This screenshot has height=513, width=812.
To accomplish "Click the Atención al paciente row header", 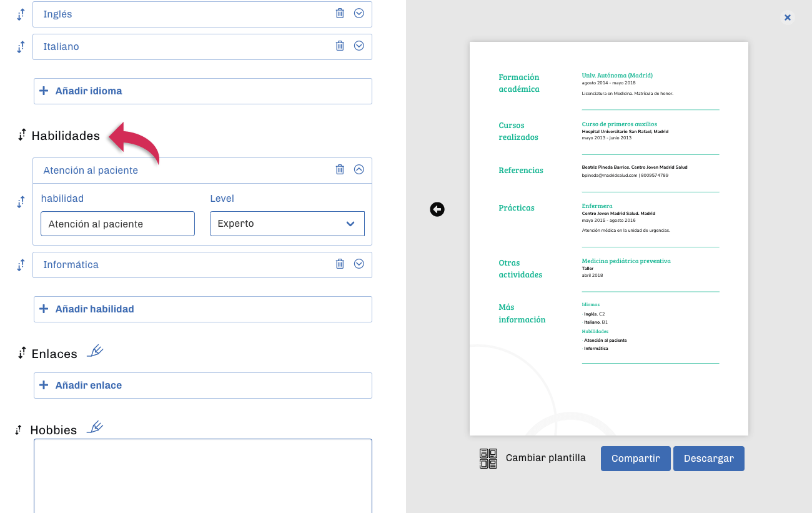I will coord(202,171).
